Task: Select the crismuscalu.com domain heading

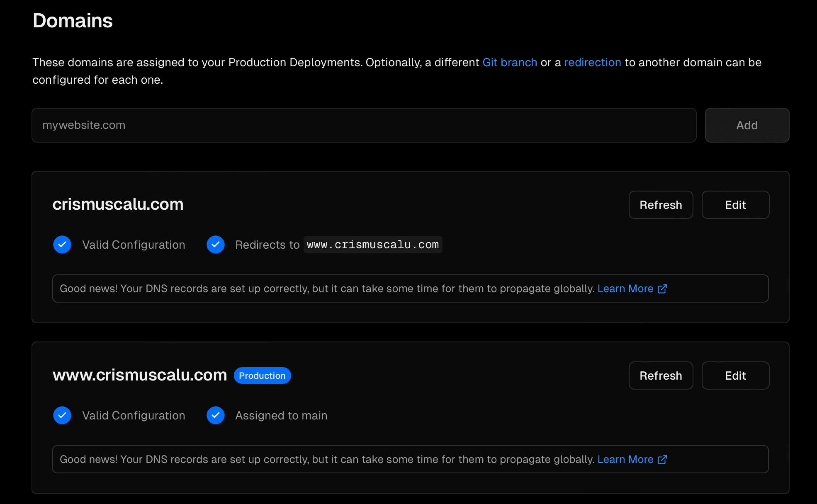Action: click(x=118, y=204)
